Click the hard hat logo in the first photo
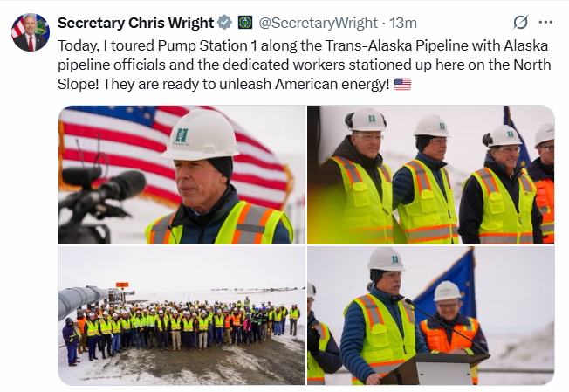 (x=182, y=135)
